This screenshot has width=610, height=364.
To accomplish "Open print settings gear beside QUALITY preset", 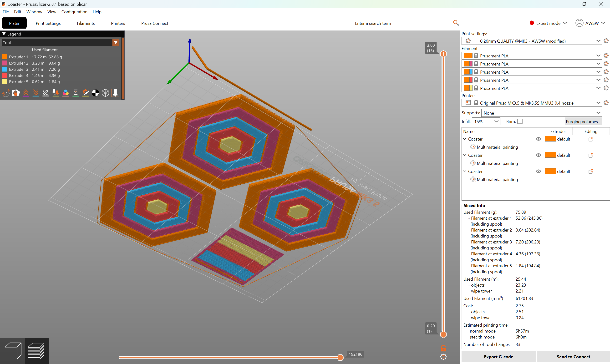I will 606,41.
